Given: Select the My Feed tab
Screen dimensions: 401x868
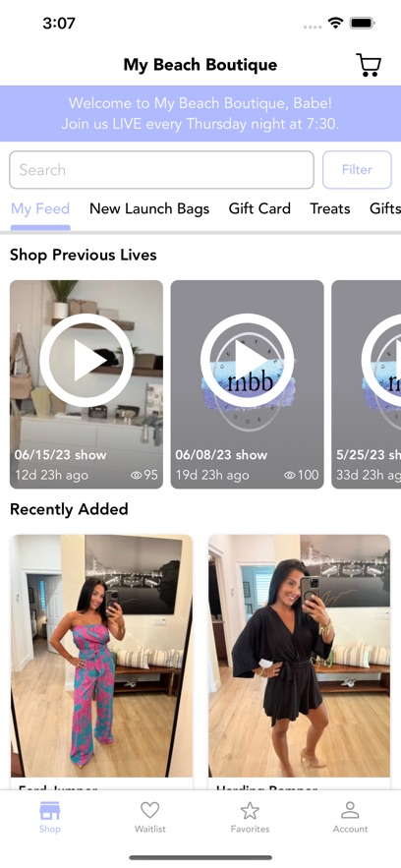Looking at the screenshot, I should pyautogui.click(x=40, y=208).
